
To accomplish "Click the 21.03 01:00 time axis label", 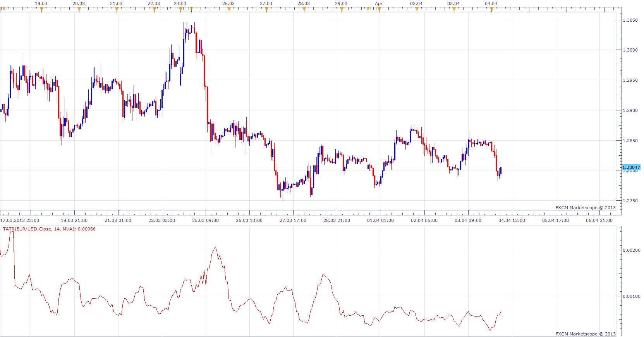I will point(118,220).
